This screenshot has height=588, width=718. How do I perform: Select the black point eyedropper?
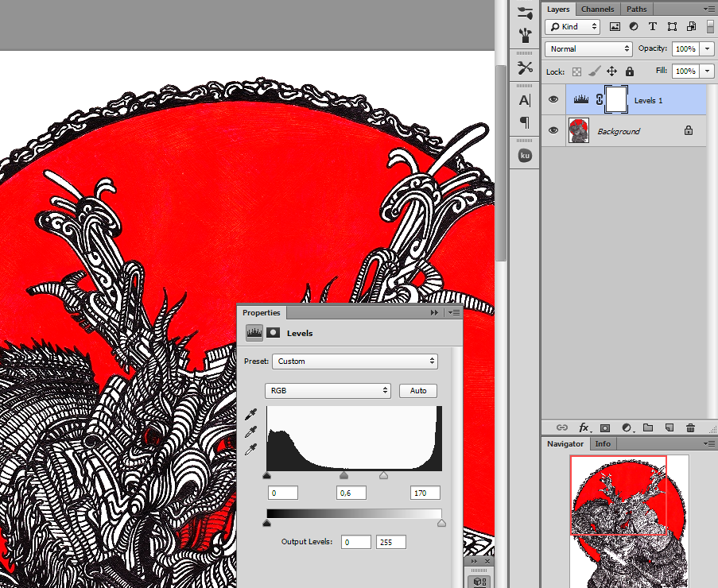pos(251,414)
